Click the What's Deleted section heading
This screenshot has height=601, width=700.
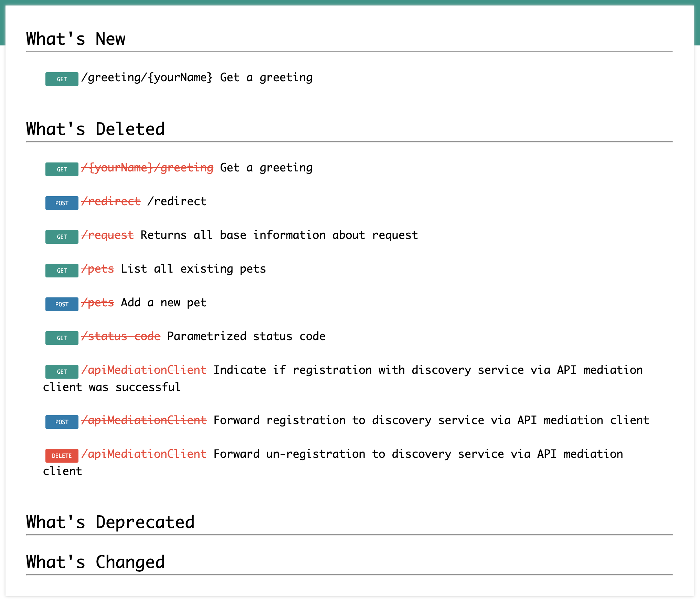click(x=95, y=129)
